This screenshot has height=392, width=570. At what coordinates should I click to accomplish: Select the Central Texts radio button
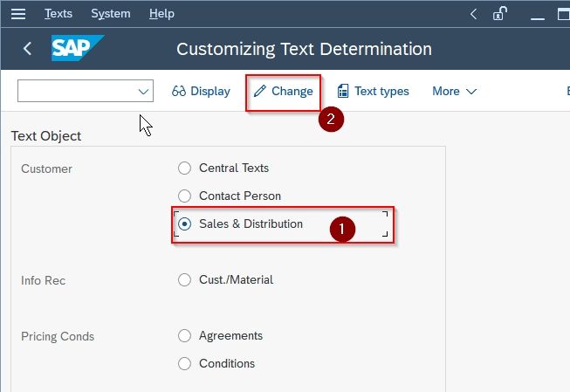pyautogui.click(x=184, y=168)
